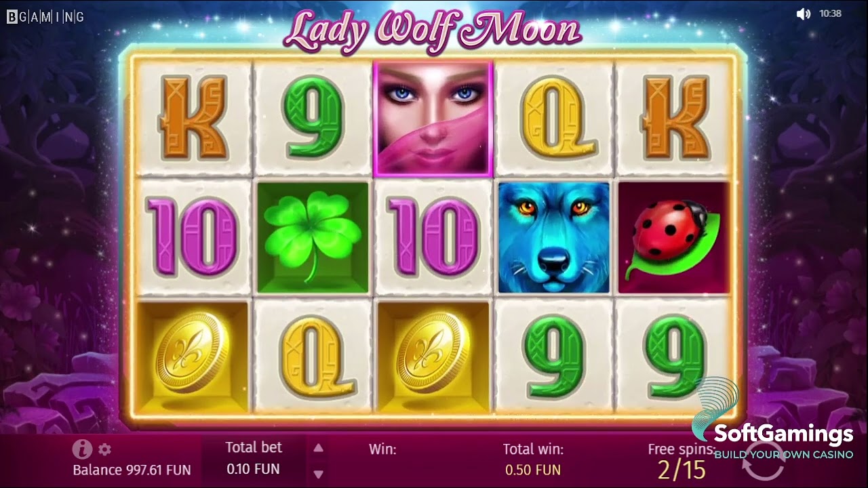Click the Free spins 2/15 counter
The image size is (868, 488).
682,461
